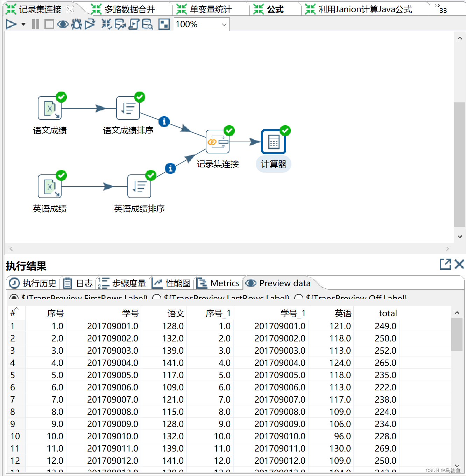This screenshot has width=466, height=476.
Task: Switch to the 公式 tab
Action: click(275, 9)
